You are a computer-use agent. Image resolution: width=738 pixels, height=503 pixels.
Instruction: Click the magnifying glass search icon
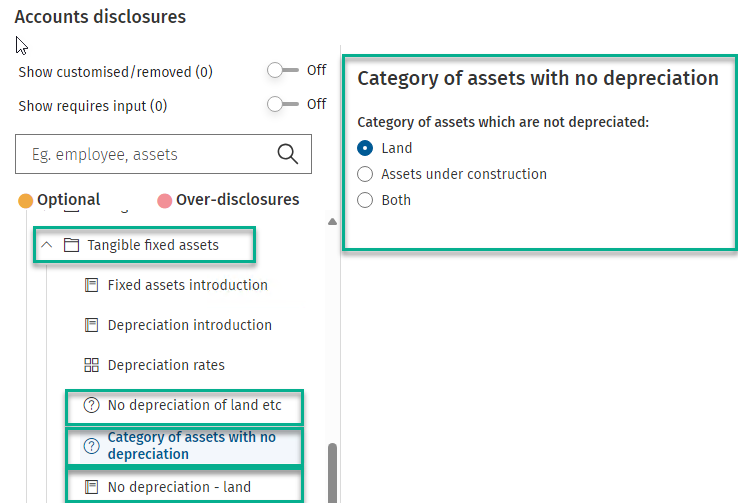288,154
